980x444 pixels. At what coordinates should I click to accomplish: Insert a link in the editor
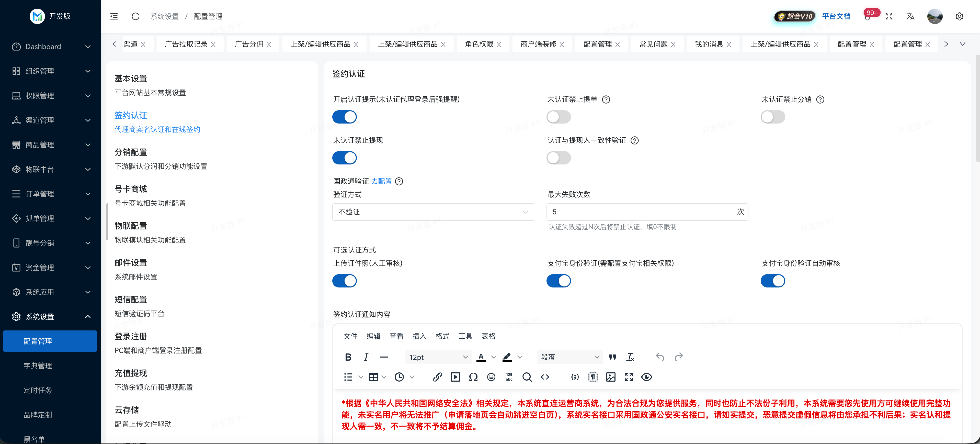[437, 377]
